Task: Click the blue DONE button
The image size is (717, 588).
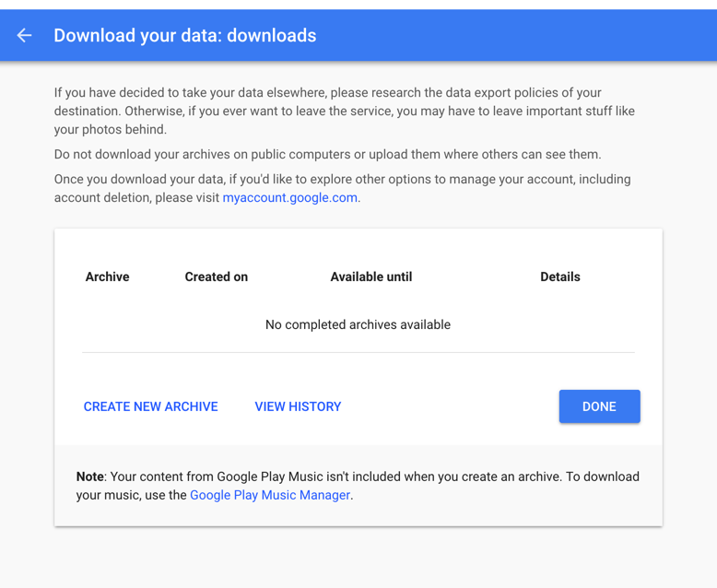Action: [x=599, y=406]
